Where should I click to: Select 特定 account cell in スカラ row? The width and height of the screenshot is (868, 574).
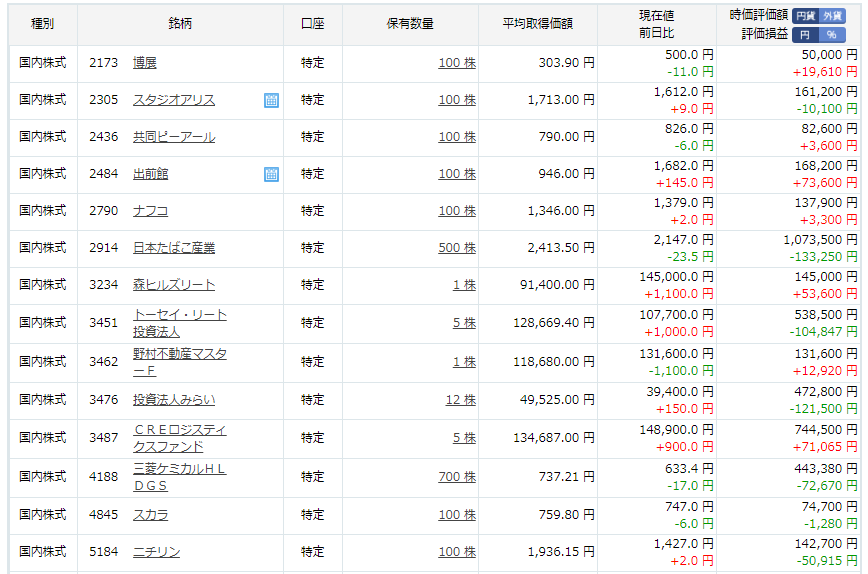[313, 515]
